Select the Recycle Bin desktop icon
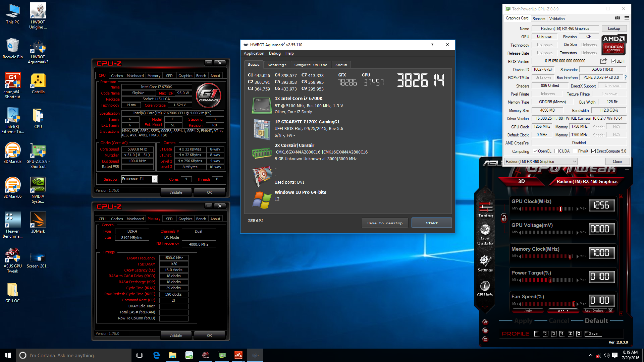 [12, 49]
